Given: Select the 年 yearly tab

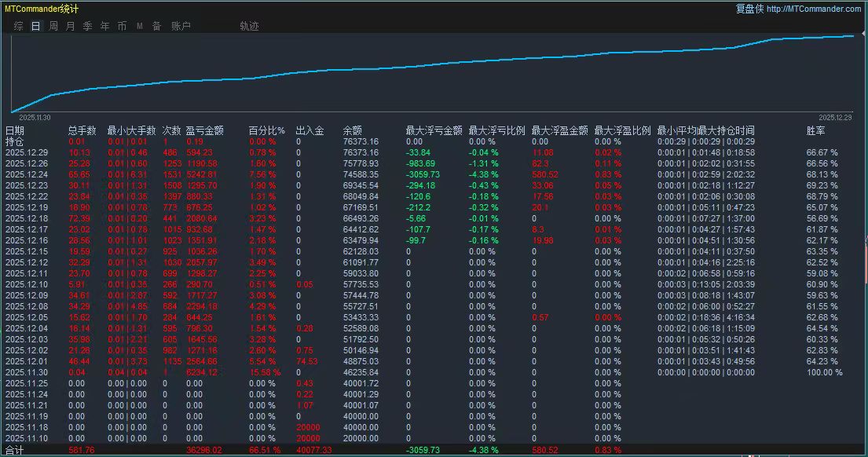Looking at the screenshot, I should 105,26.
